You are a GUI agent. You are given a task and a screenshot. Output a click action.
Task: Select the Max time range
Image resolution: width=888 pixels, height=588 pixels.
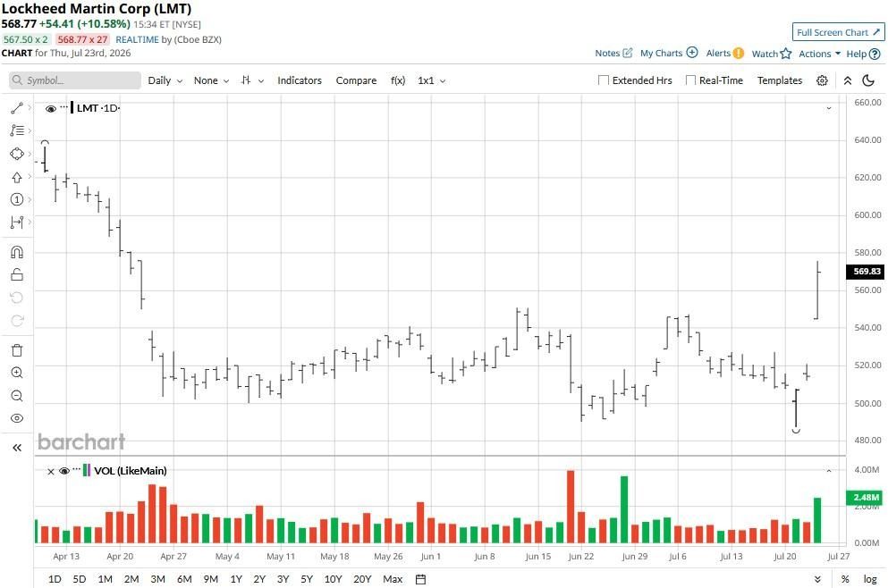click(x=393, y=579)
